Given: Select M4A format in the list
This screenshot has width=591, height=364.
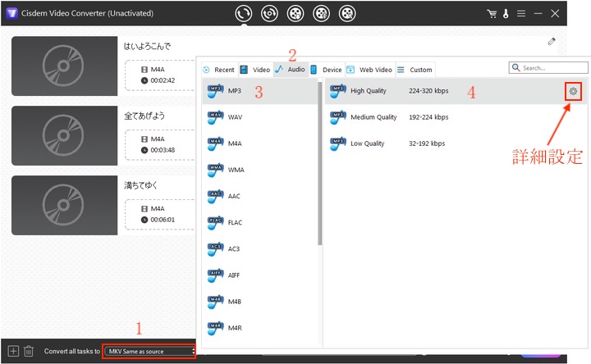Looking at the screenshot, I should [260, 143].
